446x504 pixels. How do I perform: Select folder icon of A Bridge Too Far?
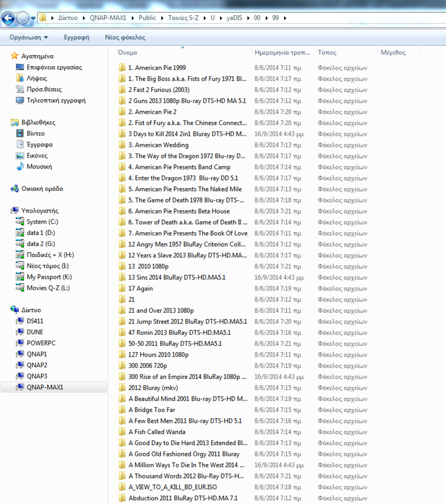[x=122, y=410]
